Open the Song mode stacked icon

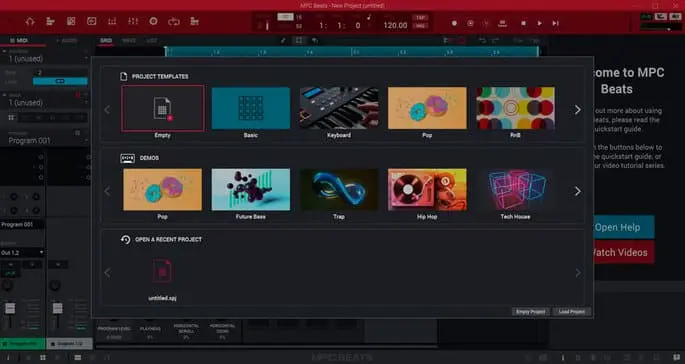[x=195, y=21]
